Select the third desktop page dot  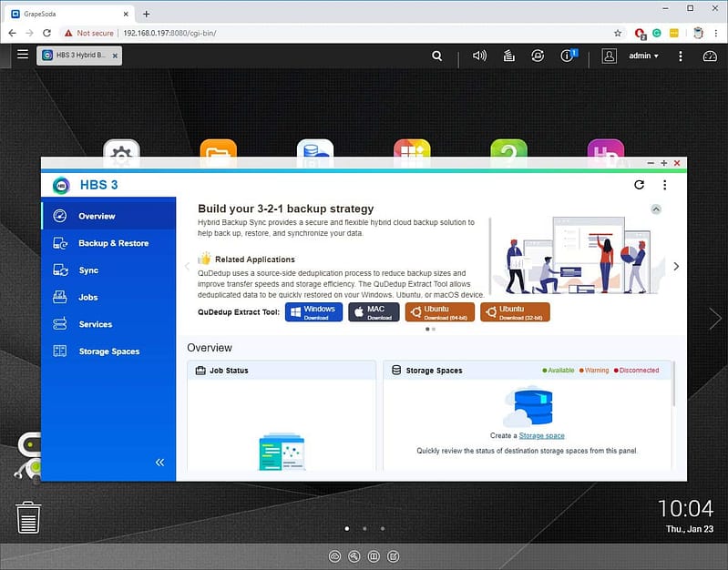click(x=382, y=528)
